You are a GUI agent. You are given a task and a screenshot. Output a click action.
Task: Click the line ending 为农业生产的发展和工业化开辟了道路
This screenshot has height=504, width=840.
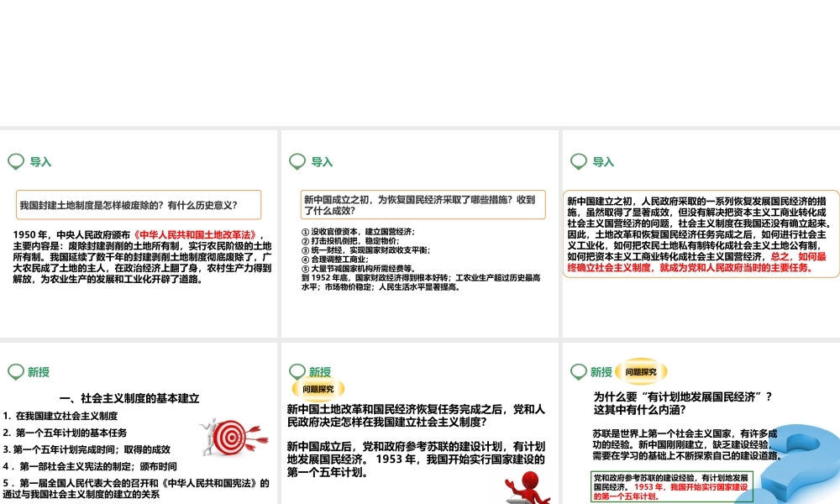coord(108,279)
